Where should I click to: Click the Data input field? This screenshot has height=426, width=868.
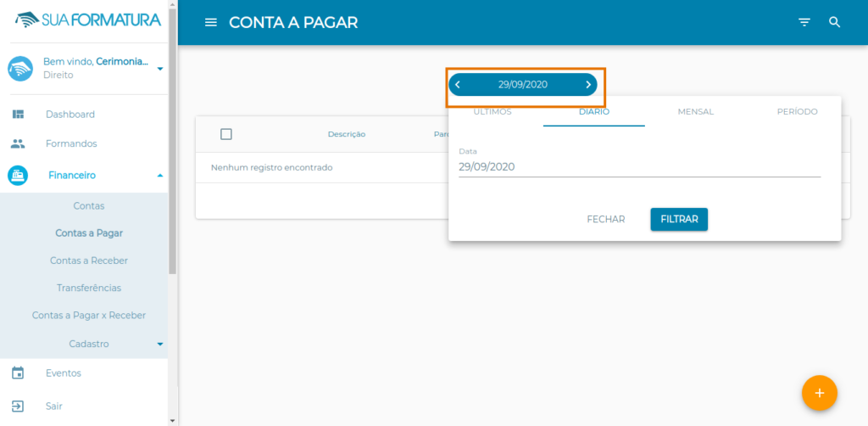click(639, 167)
